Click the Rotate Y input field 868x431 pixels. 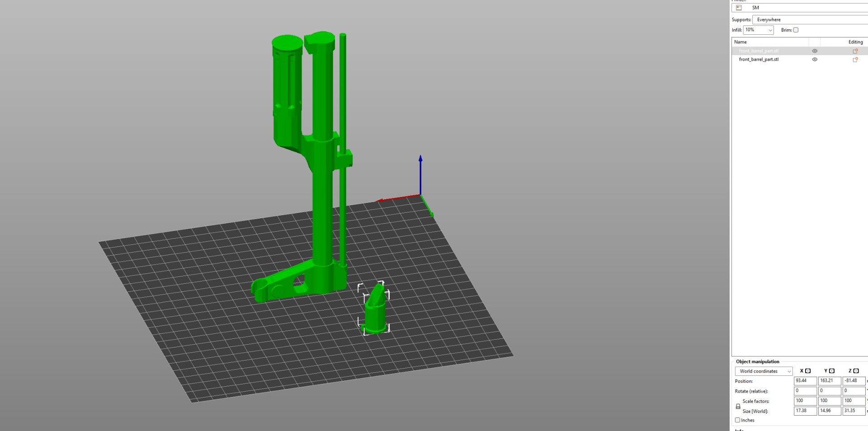(x=830, y=391)
